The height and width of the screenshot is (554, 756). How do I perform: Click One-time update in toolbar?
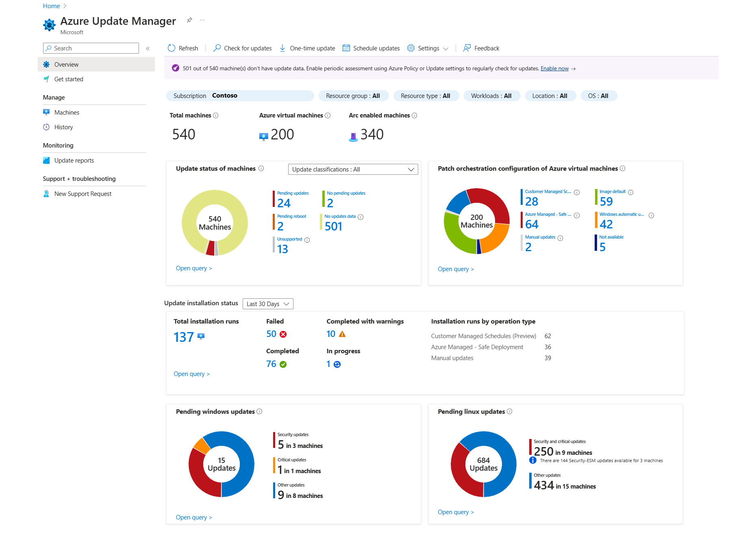tap(307, 48)
